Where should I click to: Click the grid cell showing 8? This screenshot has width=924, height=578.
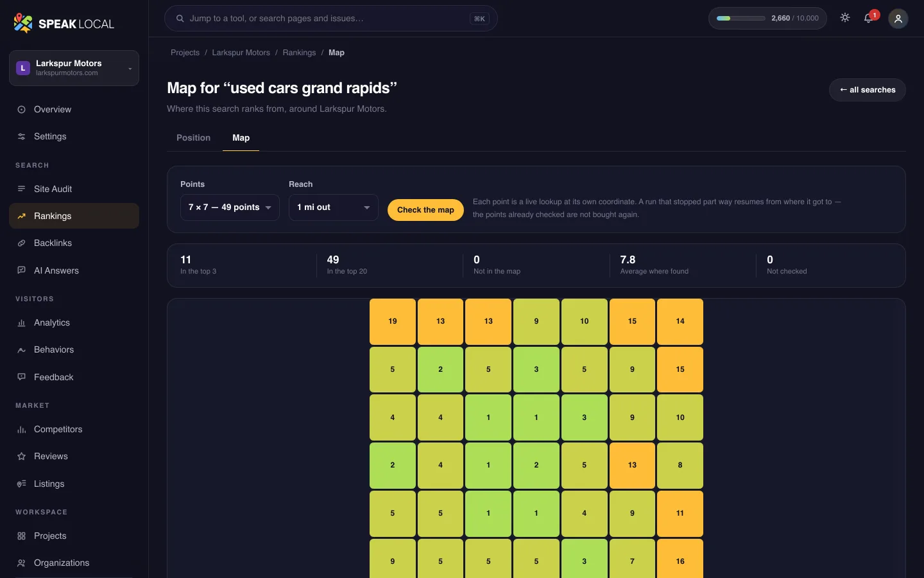(680, 466)
